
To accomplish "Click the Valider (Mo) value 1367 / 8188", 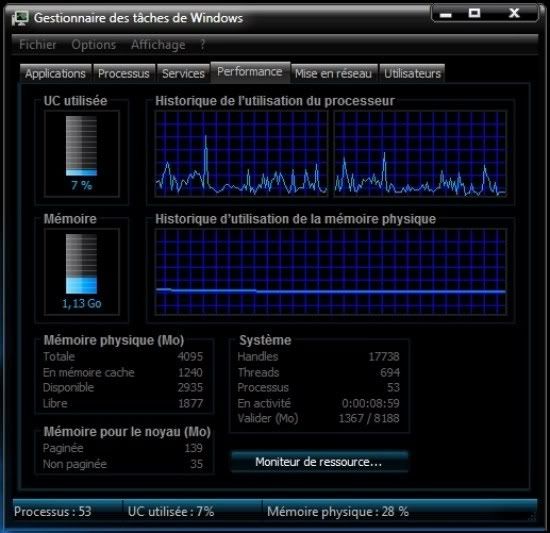I will click(369, 418).
